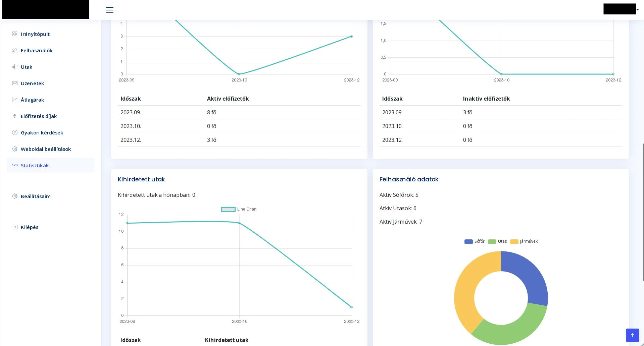Click the Üzenetek envelope icon
Screen dimensions: 644x346
[15, 83]
